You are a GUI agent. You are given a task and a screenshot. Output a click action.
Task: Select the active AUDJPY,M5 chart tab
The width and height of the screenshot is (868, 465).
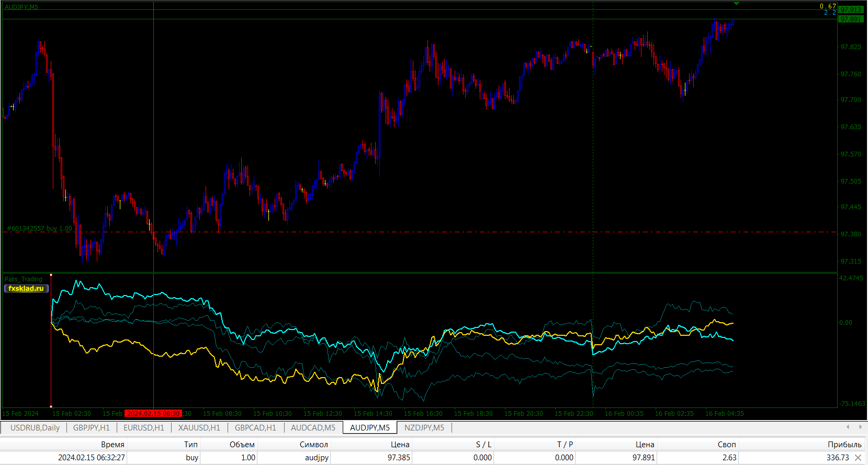click(370, 428)
